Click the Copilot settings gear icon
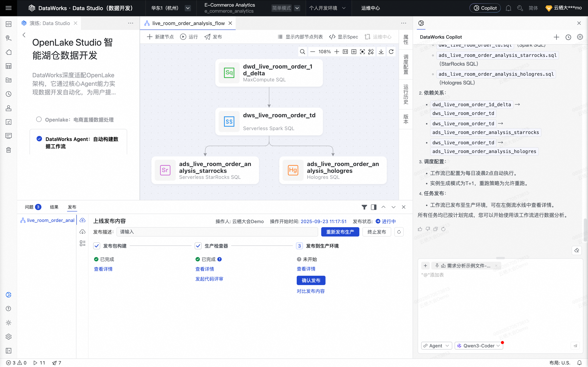The image size is (588, 367). [580, 37]
